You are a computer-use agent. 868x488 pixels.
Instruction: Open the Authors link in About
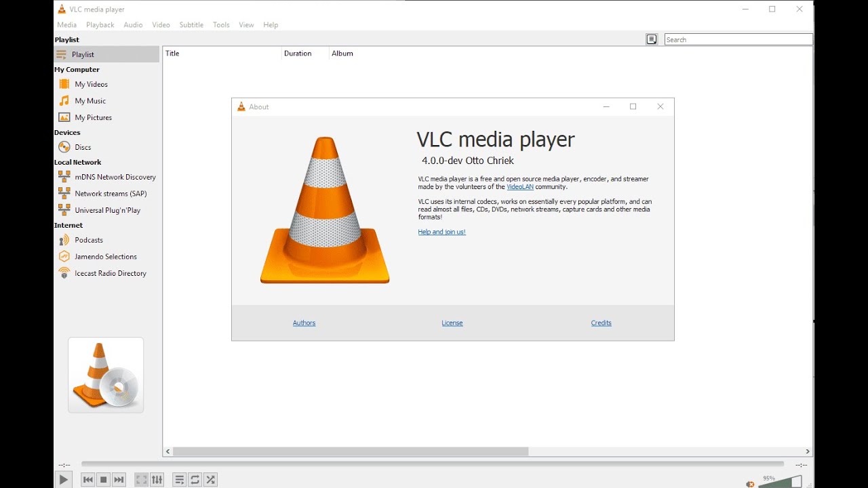pyautogui.click(x=304, y=323)
